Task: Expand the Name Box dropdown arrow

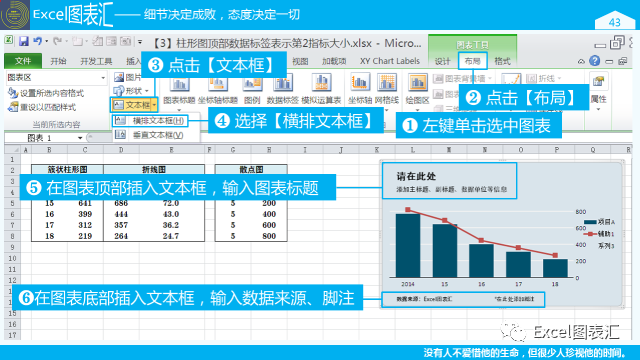Action: pos(80,138)
